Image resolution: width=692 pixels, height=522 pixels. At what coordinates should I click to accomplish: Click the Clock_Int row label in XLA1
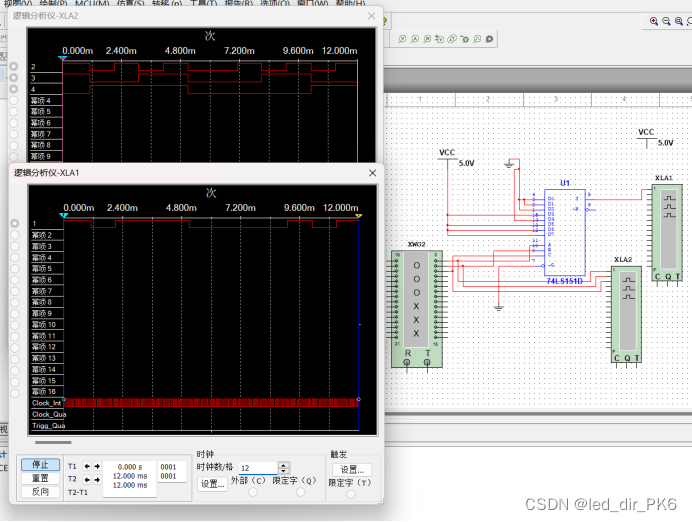[x=46, y=403]
